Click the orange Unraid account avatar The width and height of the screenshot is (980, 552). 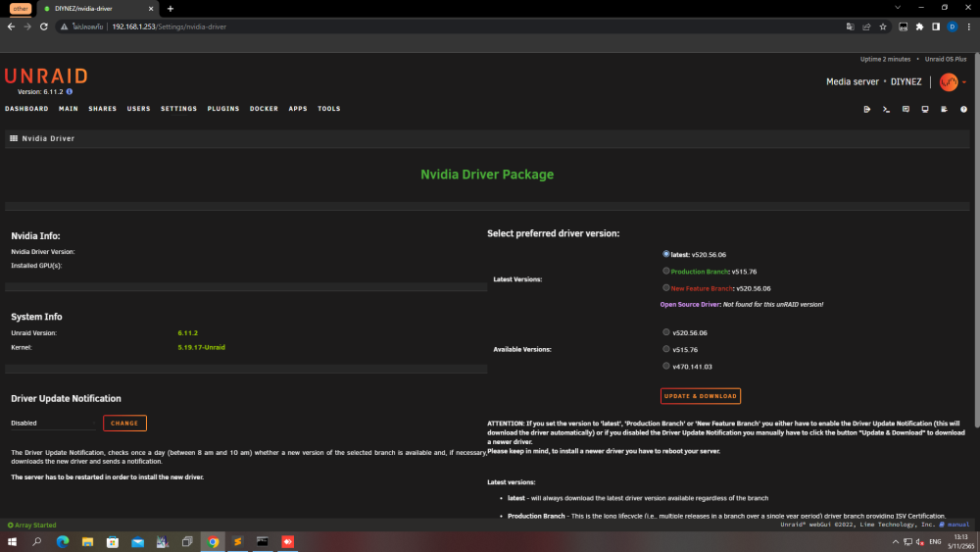click(x=949, y=82)
